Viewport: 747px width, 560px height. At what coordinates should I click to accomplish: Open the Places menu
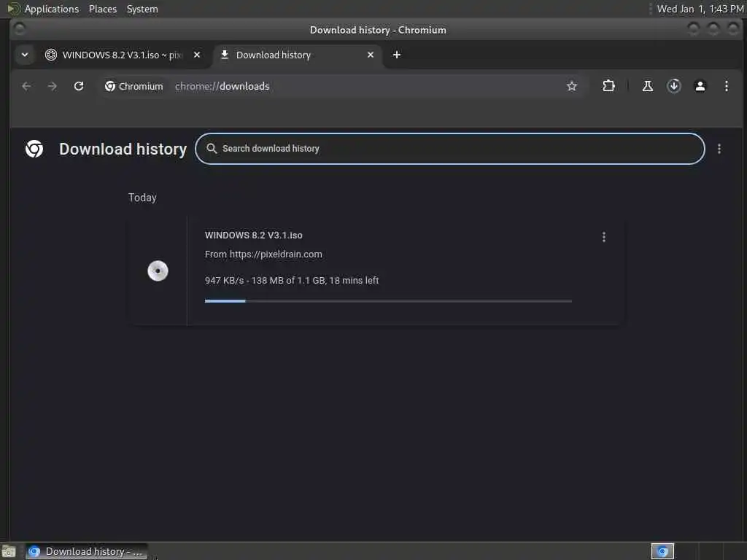click(103, 9)
